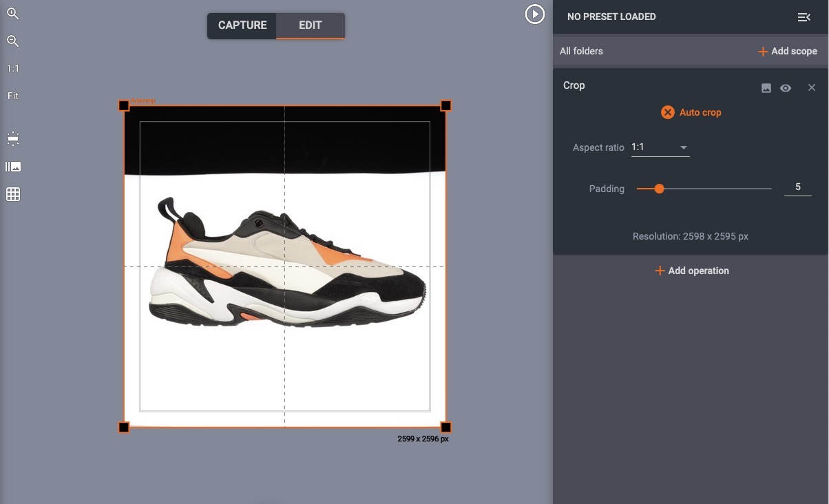Open the image comparison view icon

click(12, 166)
